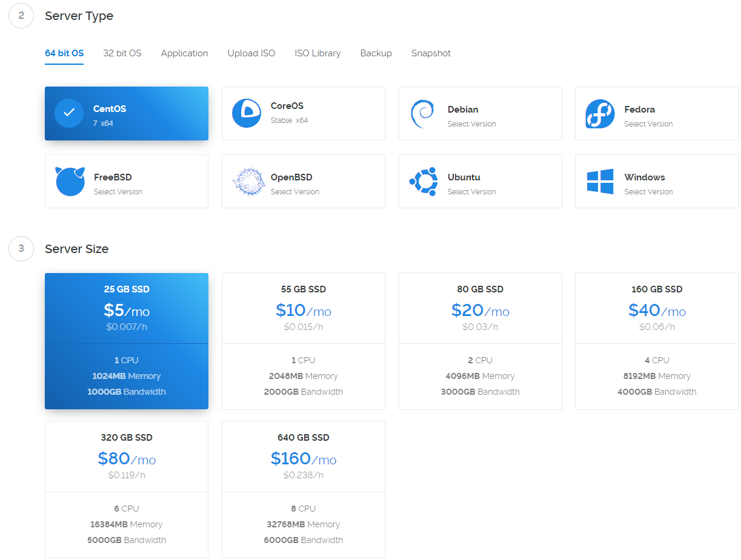Click the CentOS checkmark icon
The width and height of the screenshot is (741, 560).
click(69, 113)
